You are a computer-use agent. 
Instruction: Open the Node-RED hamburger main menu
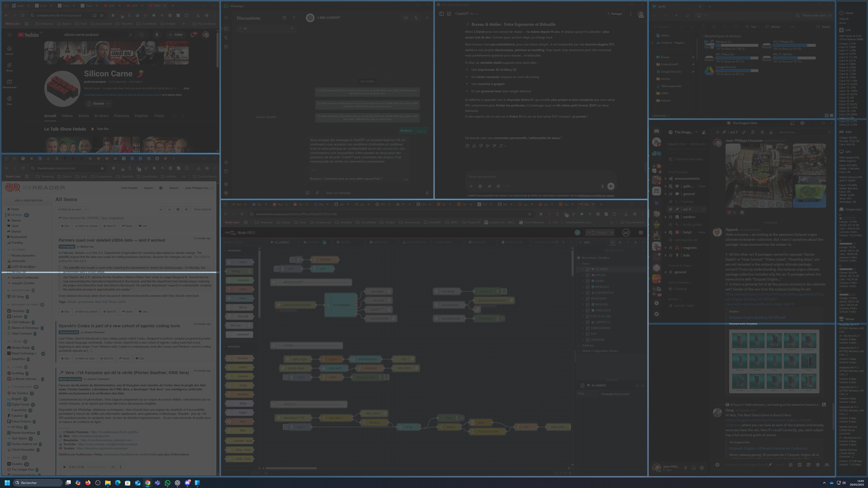(x=641, y=233)
